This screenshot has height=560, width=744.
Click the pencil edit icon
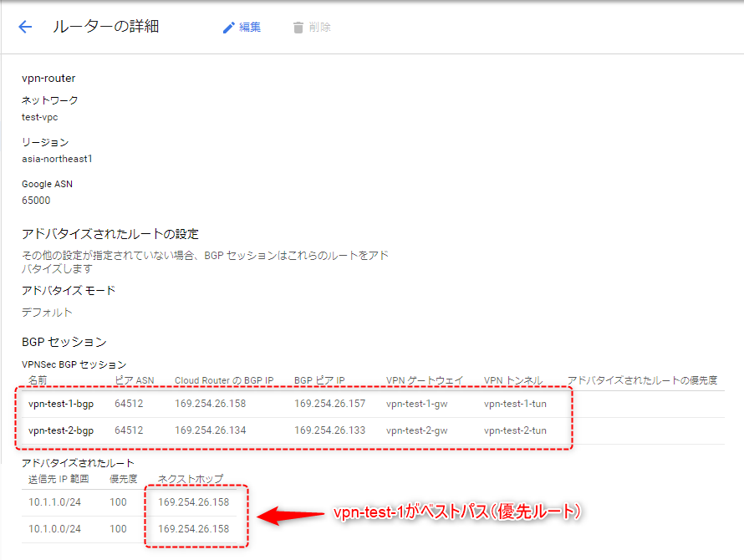[x=227, y=26]
